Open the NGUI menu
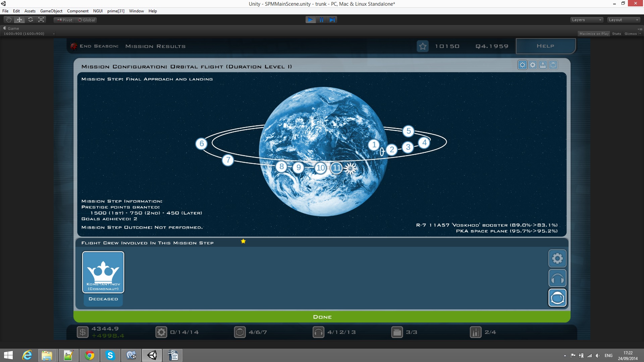The height and width of the screenshot is (362, 644). pyautogui.click(x=98, y=11)
